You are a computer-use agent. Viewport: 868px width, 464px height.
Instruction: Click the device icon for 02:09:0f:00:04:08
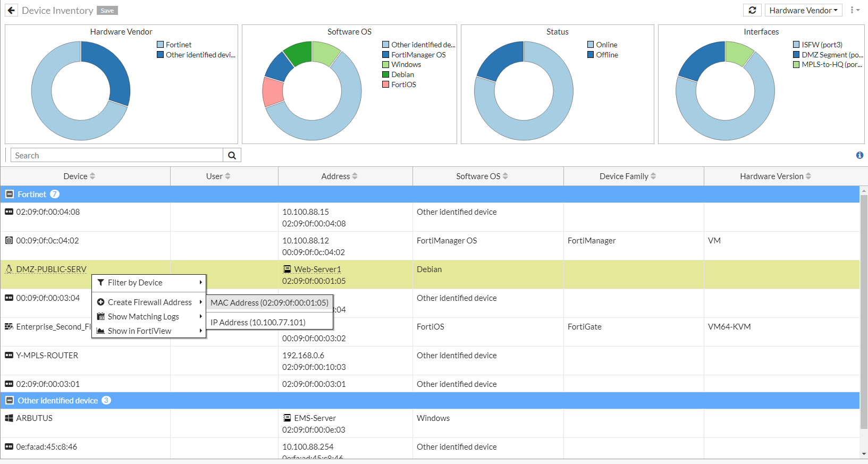click(x=9, y=212)
